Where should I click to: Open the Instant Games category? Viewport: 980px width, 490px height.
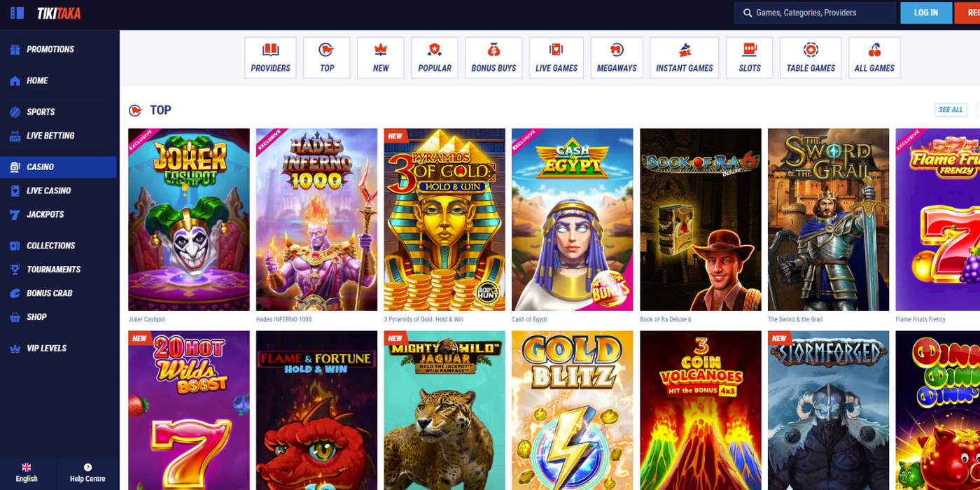(x=685, y=58)
